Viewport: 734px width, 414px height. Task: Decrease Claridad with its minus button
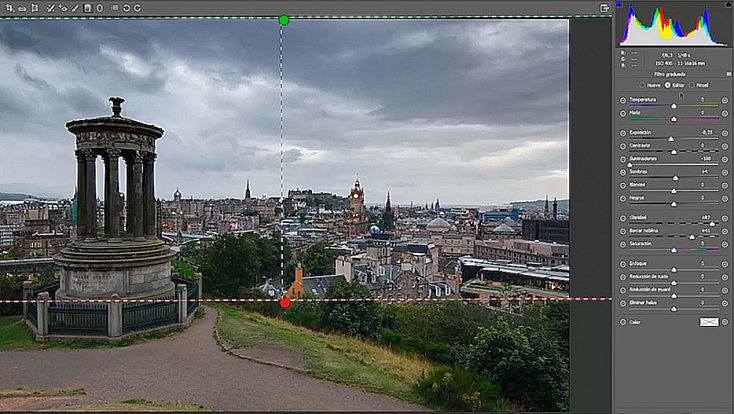click(623, 218)
